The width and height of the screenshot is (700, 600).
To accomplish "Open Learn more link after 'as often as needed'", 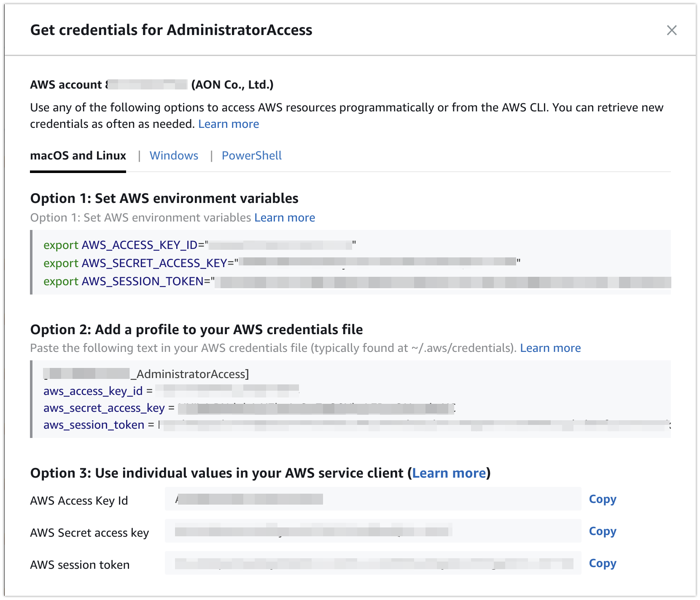I will click(x=229, y=124).
